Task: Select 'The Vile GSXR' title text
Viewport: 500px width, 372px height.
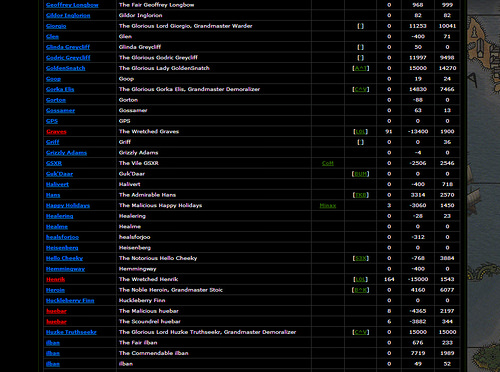Action: [139, 163]
